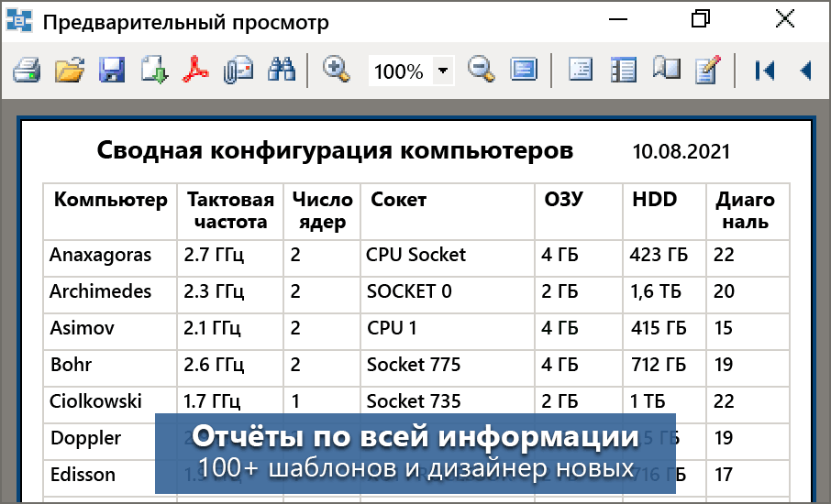The height and width of the screenshot is (504, 831).
Task: Toggle the report outline panel
Action: [x=581, y=71]
